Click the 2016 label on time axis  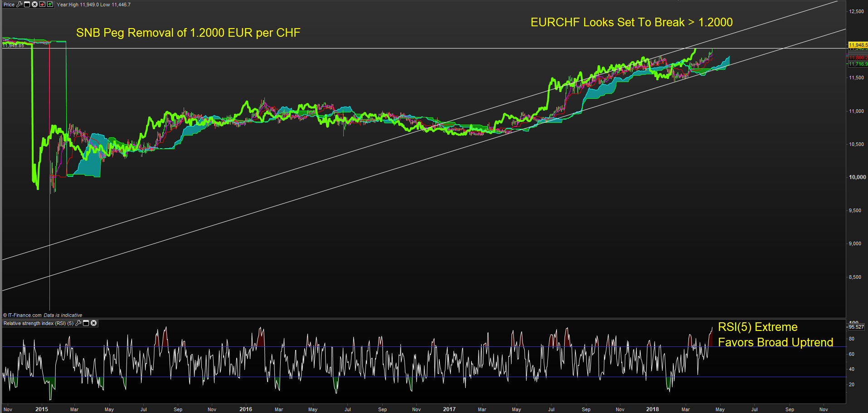246,409
